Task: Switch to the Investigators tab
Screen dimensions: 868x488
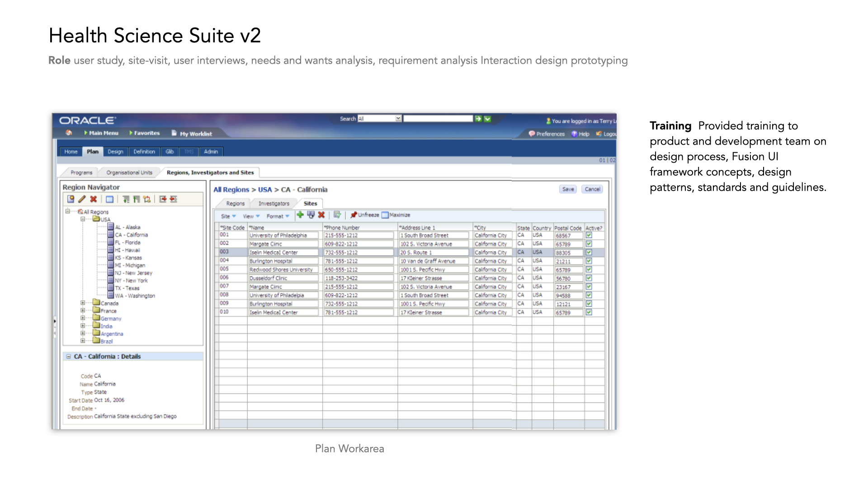Action: point(274,204)
